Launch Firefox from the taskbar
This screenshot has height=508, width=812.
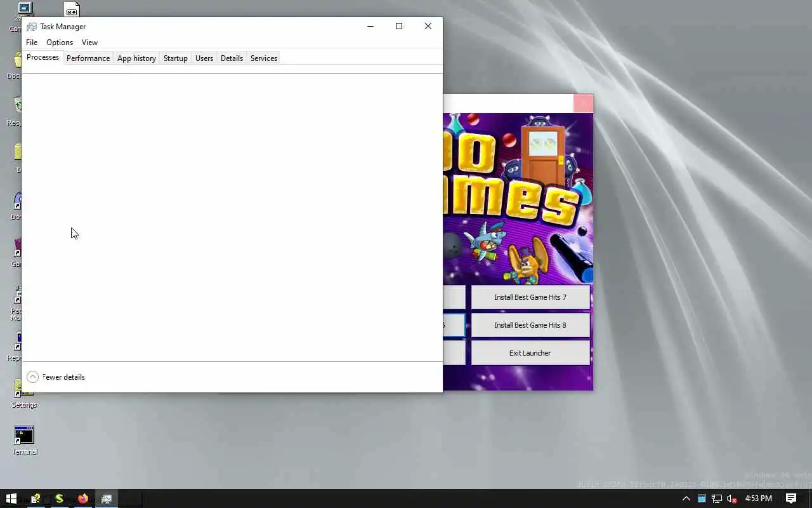point(83,498)
